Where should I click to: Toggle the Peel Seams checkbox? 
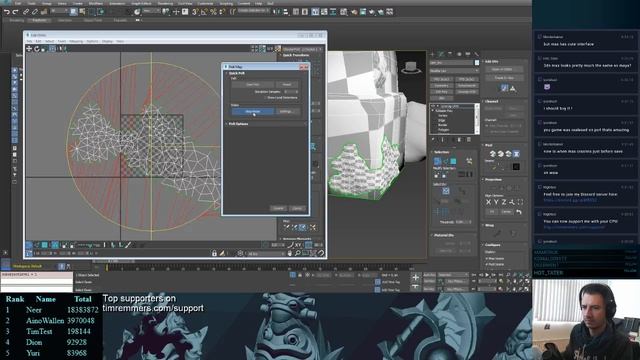[x=487, y=264]
